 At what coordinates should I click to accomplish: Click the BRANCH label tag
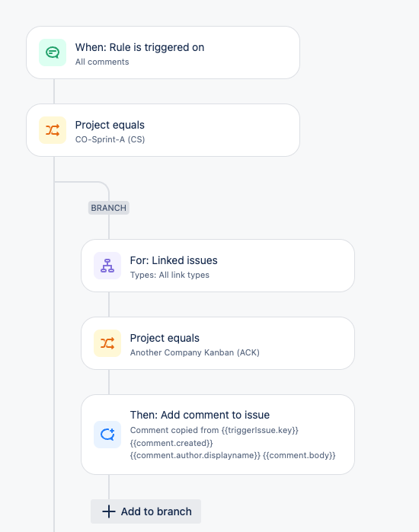tap(109, 208)
